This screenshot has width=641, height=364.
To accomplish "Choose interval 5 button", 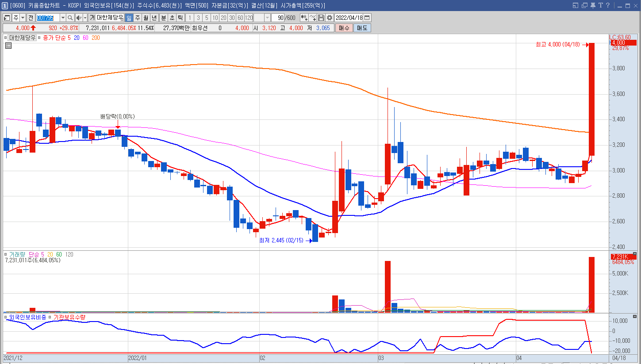I will click(x=207, y=18).
